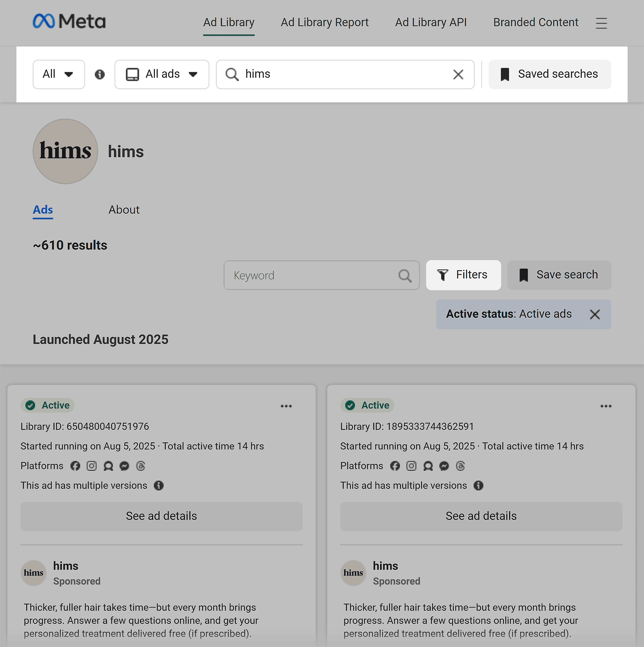Click Library ID: 1895333744362591 text

407,427
